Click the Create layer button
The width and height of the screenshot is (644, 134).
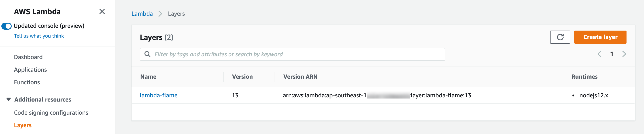(x=600, y=37)
